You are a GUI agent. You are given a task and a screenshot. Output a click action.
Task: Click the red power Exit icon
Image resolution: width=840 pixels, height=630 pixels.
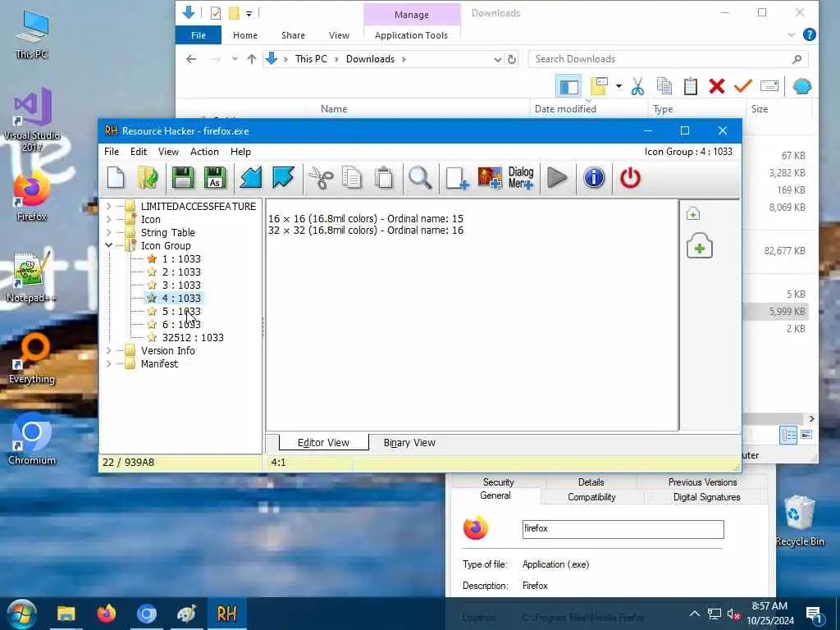coord(630,178)
